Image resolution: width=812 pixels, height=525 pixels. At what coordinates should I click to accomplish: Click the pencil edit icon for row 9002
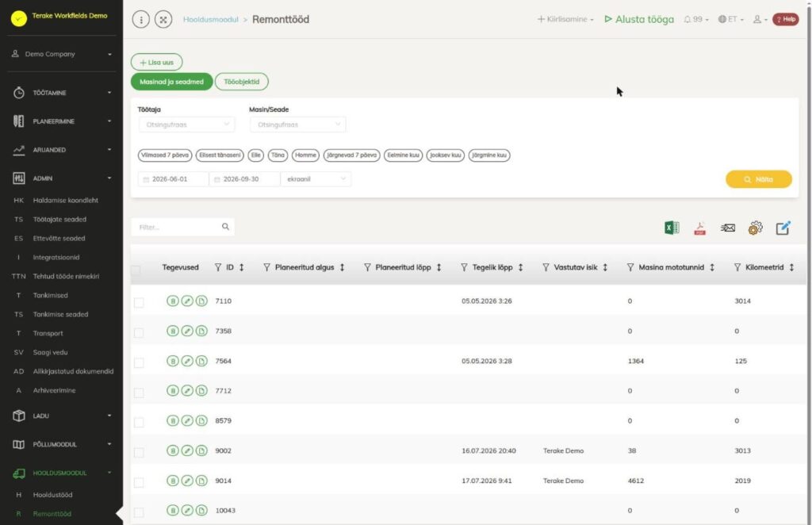(187, 450)
